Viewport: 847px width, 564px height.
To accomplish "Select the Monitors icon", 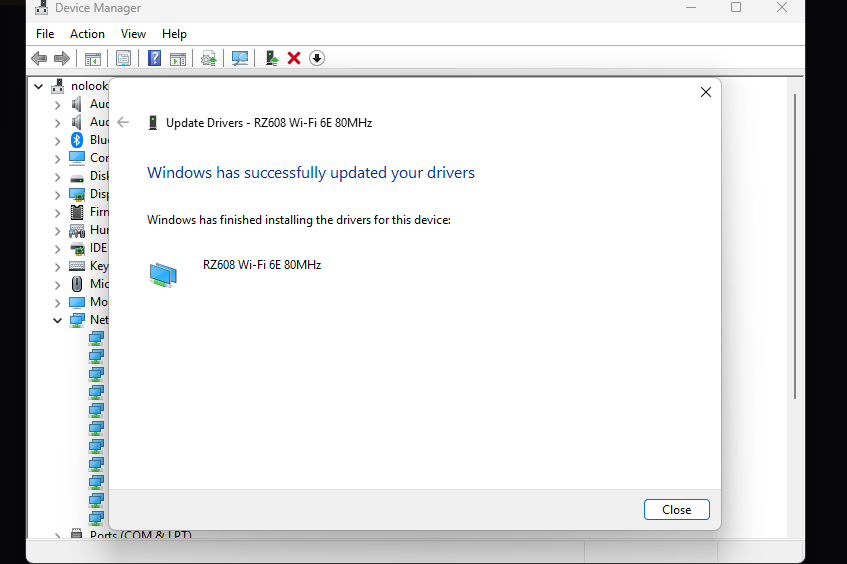I will coord(77,302).
